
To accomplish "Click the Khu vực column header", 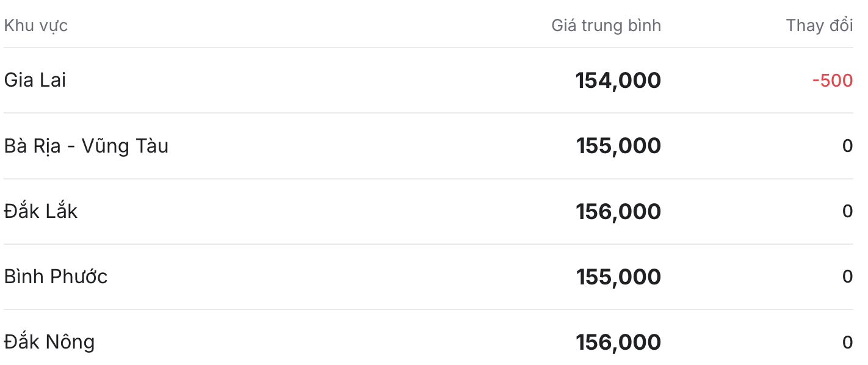I will click(36, 26).
